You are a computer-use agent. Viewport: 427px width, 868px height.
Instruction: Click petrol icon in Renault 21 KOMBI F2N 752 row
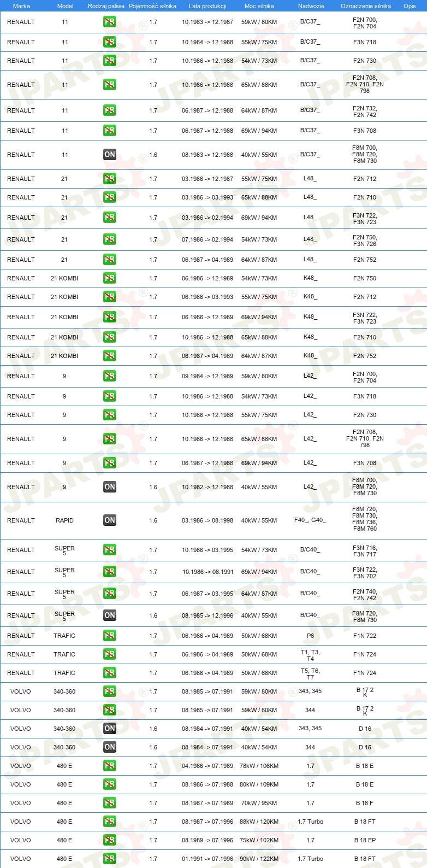coord(110,356)
